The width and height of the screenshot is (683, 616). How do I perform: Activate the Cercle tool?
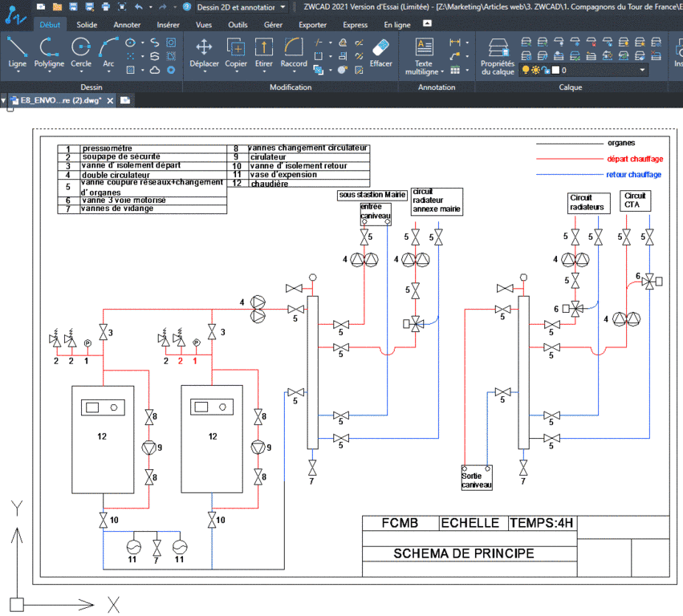click(x=81, y=52)
